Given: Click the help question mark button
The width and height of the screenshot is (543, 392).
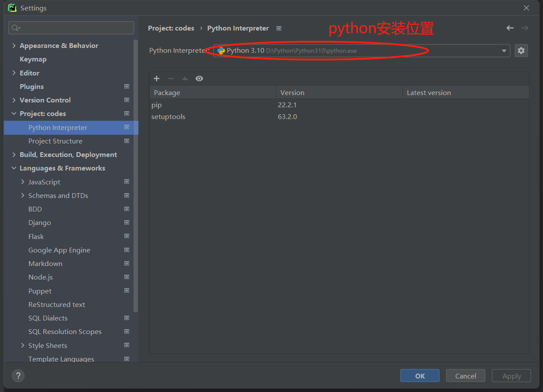Looking at the screenshot, I should point(18,375).
